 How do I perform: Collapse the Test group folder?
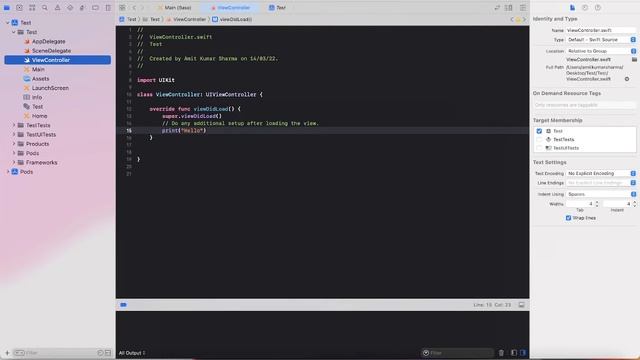(13, 32)
